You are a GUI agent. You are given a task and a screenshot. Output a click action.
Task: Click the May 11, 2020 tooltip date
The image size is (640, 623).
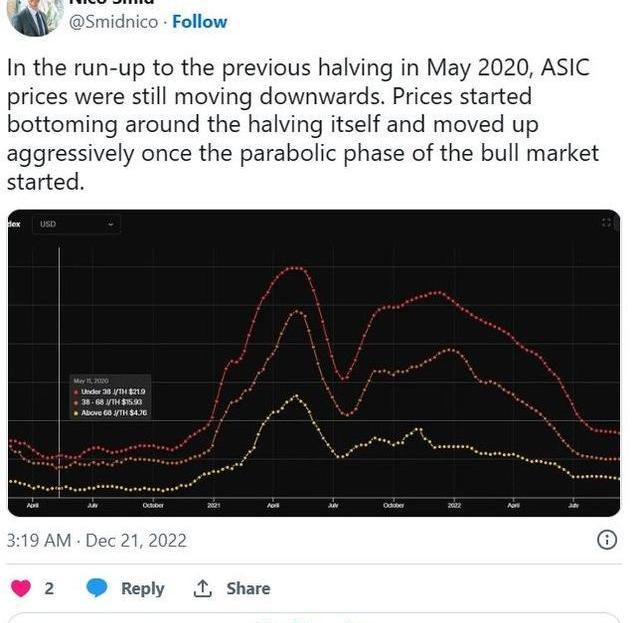click(90, 381)
